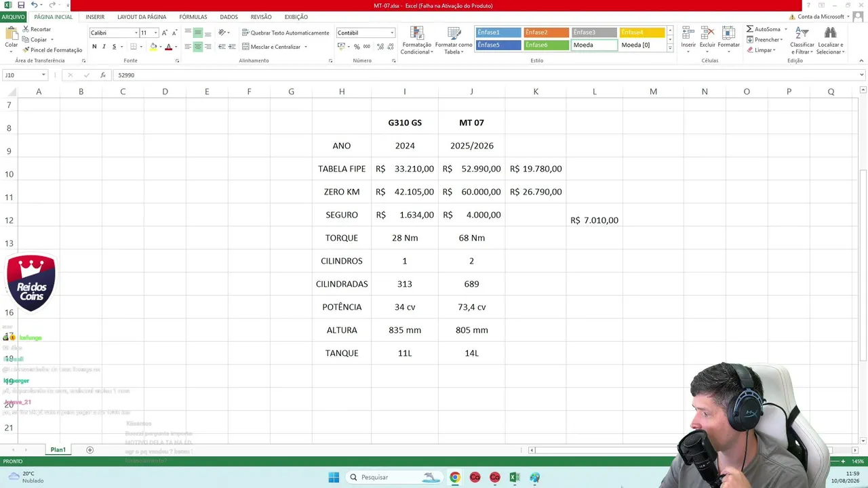Select the Plan1 sheet tab
Viewport: 868px width, 488px height.
[x=58, y=450]
